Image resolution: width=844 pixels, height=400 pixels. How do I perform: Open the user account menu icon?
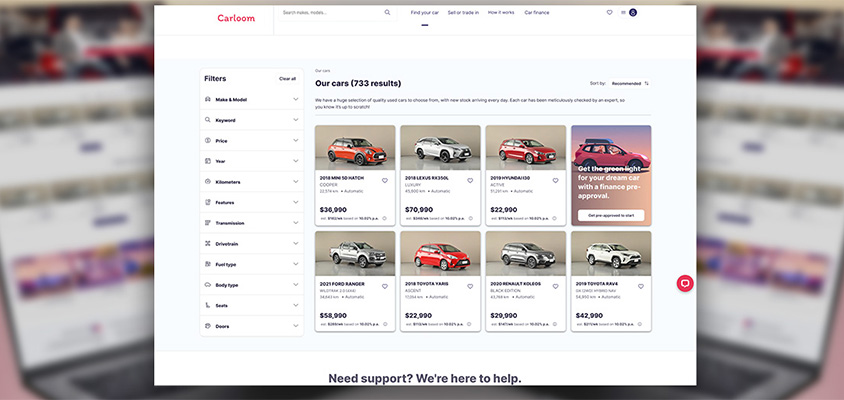pyautogui.click(x=633, y=13)
